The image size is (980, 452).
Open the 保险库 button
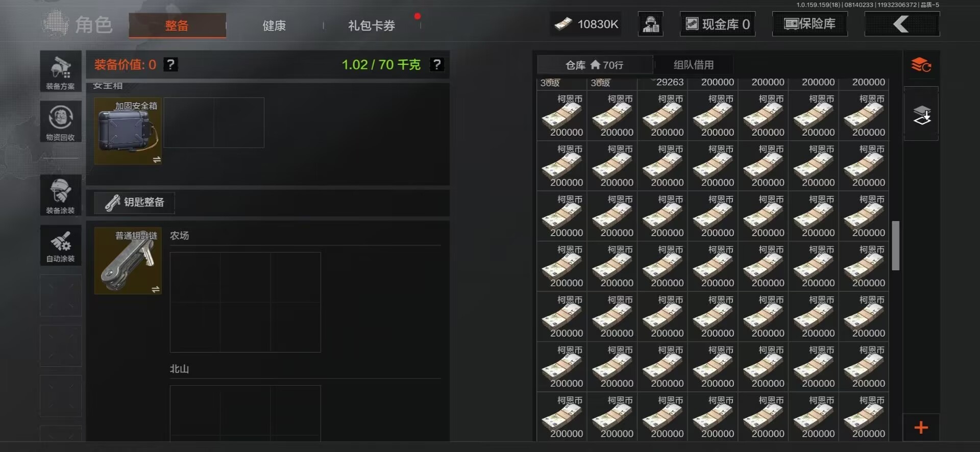point(810,24)
